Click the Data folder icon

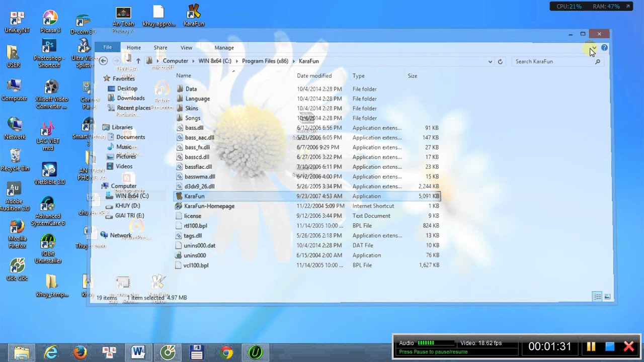pyautogui.click(x=180, y=89)
